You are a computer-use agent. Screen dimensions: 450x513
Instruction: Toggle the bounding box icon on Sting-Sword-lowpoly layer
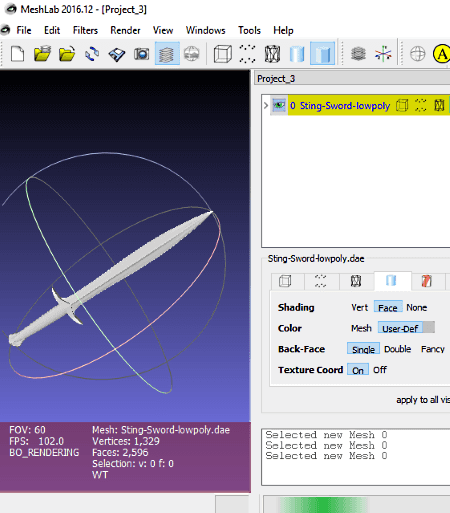click(402, 105)
